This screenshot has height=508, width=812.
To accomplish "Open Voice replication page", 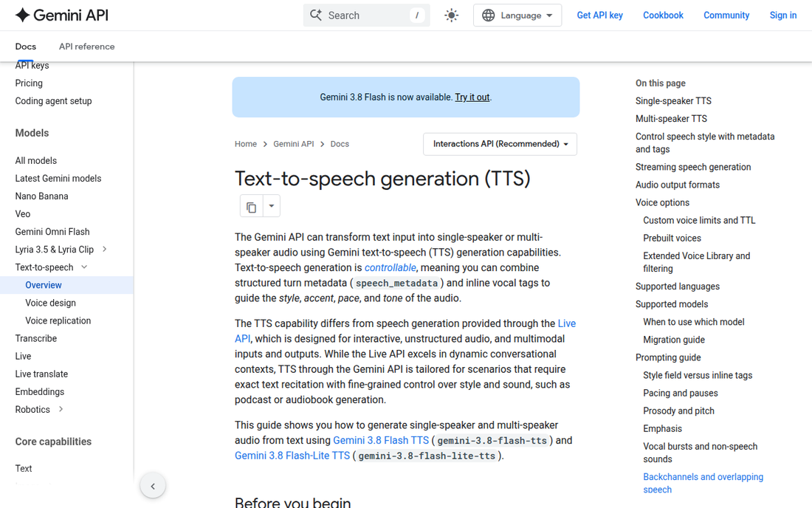I will point(58,320).
